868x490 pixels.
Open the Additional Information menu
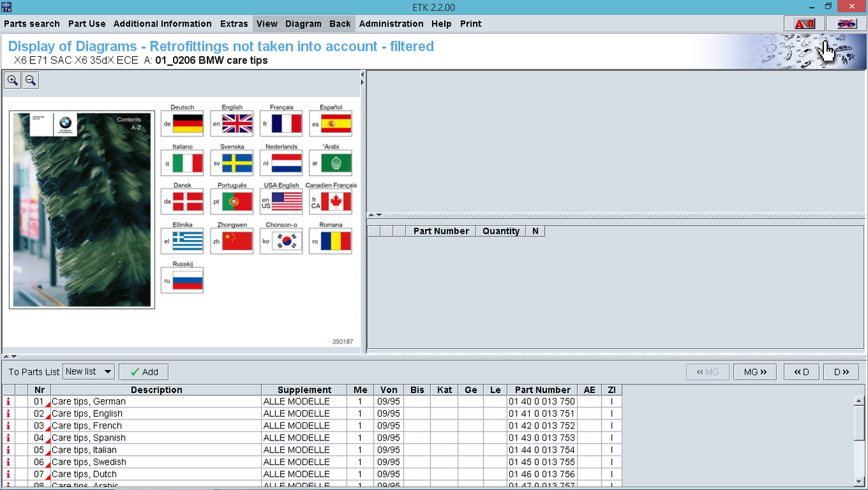163,24
